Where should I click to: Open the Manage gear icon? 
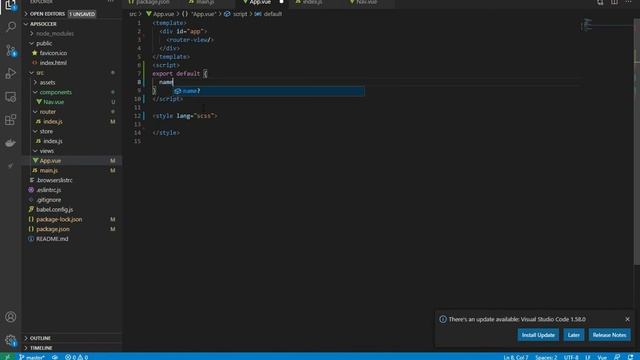[x=11, y=340]
